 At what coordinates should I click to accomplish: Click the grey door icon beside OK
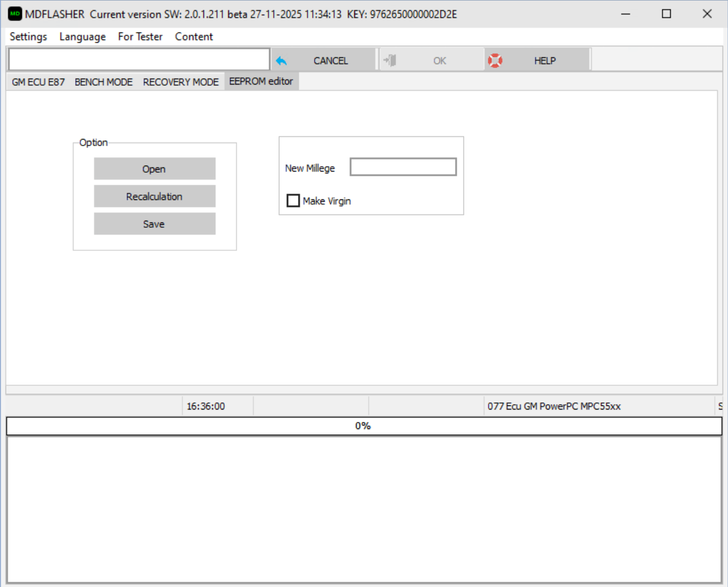pyautogui.click(x=390, y=60)
